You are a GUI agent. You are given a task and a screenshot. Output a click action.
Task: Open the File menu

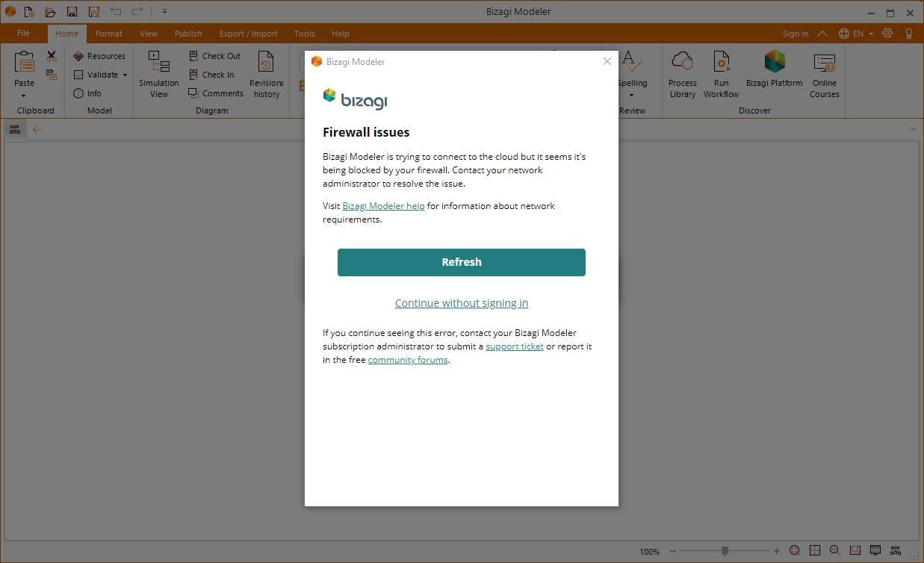tap(23, 34)
